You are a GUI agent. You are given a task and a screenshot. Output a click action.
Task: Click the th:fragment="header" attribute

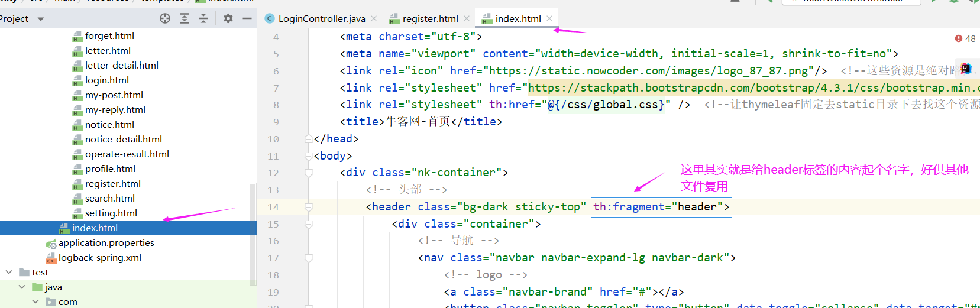658,207
